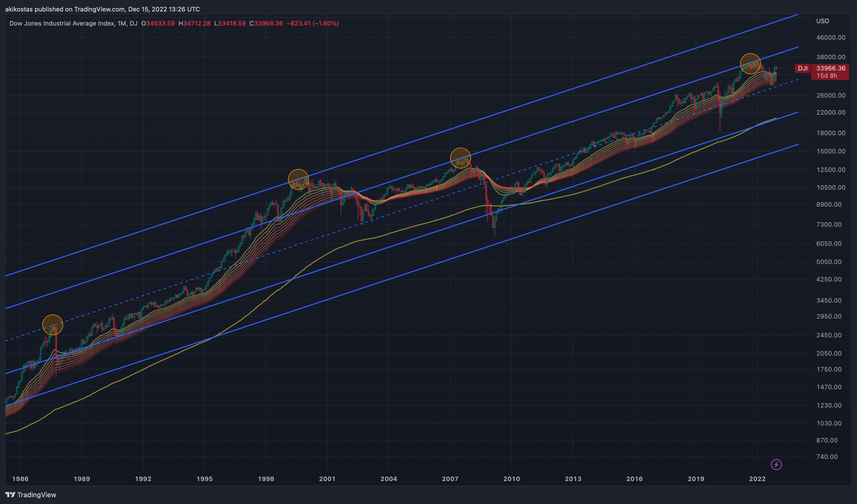The image size is (857, 504).
Task: Click the 2016 year label on time axis
Action: [635, 479]
